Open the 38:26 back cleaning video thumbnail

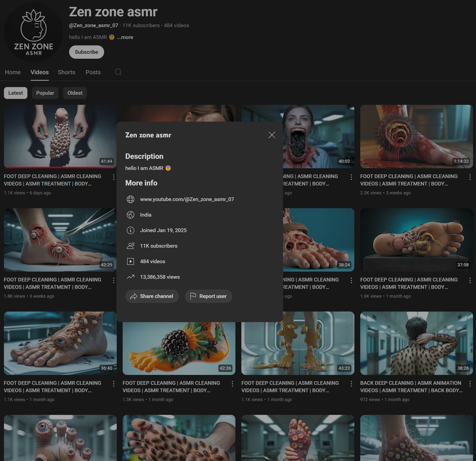click(x=416, y=343)
